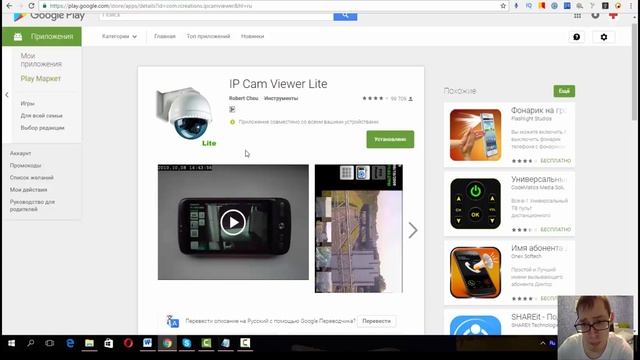The height and width of the screenshot is (360, 640).
Task: Click the Google Play logo
Action: [x=49, y=16]
